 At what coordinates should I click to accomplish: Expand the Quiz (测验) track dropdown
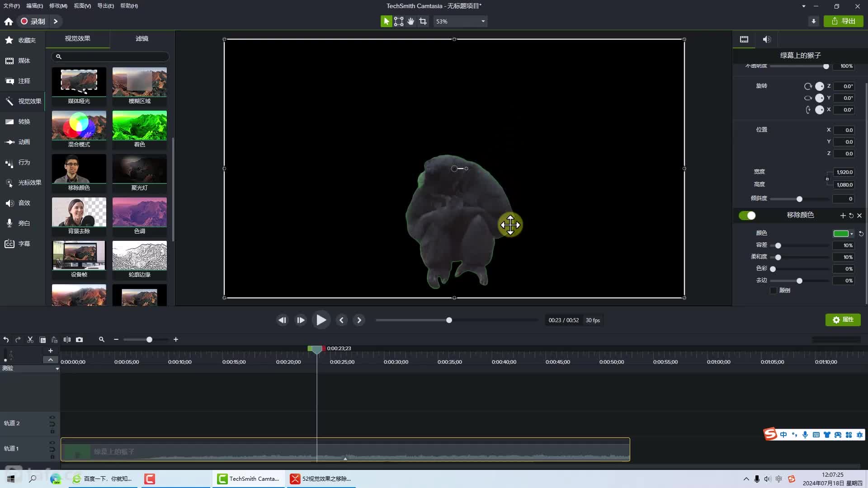point(57,369)
